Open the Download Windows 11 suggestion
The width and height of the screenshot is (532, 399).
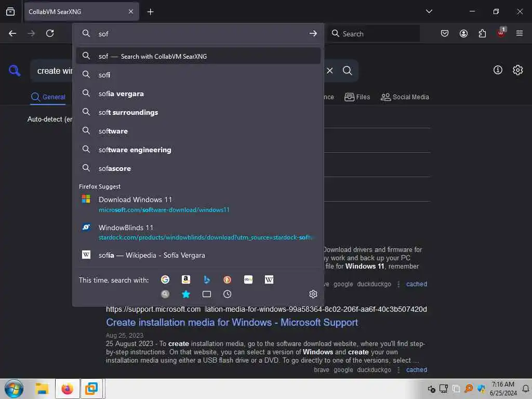[x=198, y=204]
